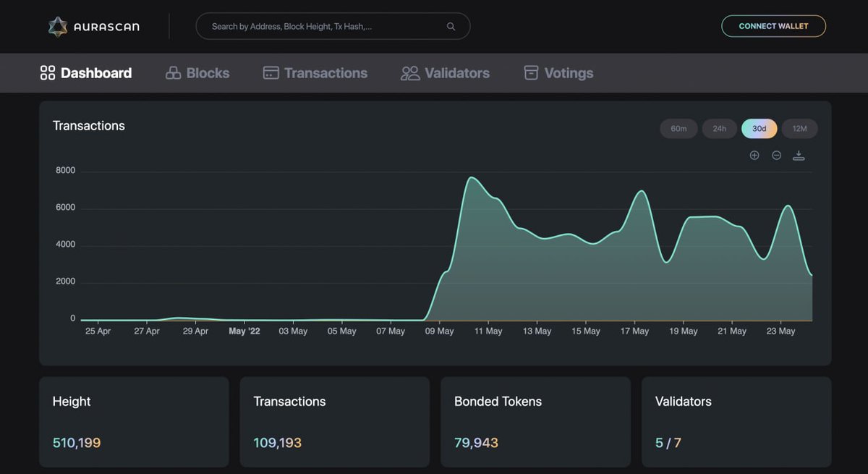Focus the address and block search field
Screen dimensions: 868x474
pos(333,26)
